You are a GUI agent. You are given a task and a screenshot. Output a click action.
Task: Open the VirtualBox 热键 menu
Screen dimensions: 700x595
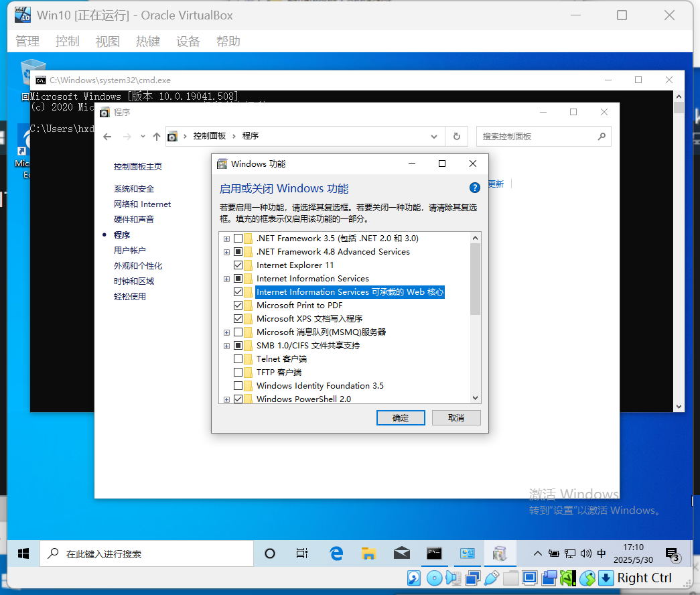coord(148,42)
